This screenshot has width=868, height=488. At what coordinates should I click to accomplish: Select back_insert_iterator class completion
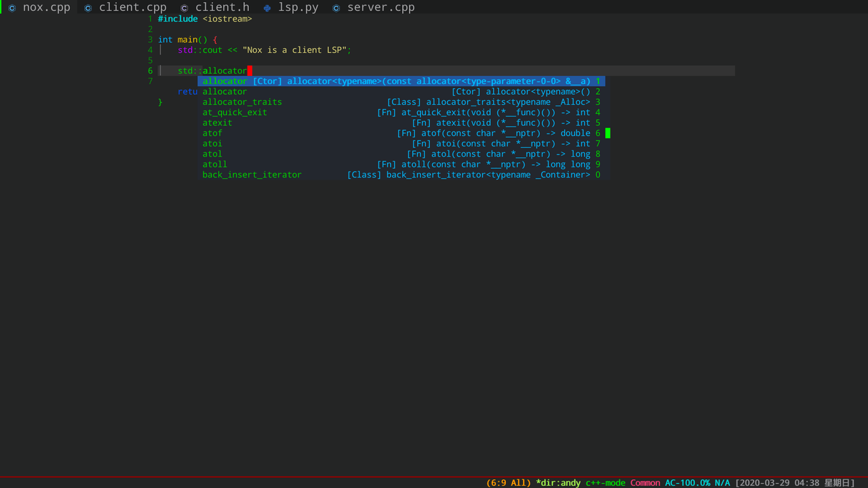tap(401, 175)
